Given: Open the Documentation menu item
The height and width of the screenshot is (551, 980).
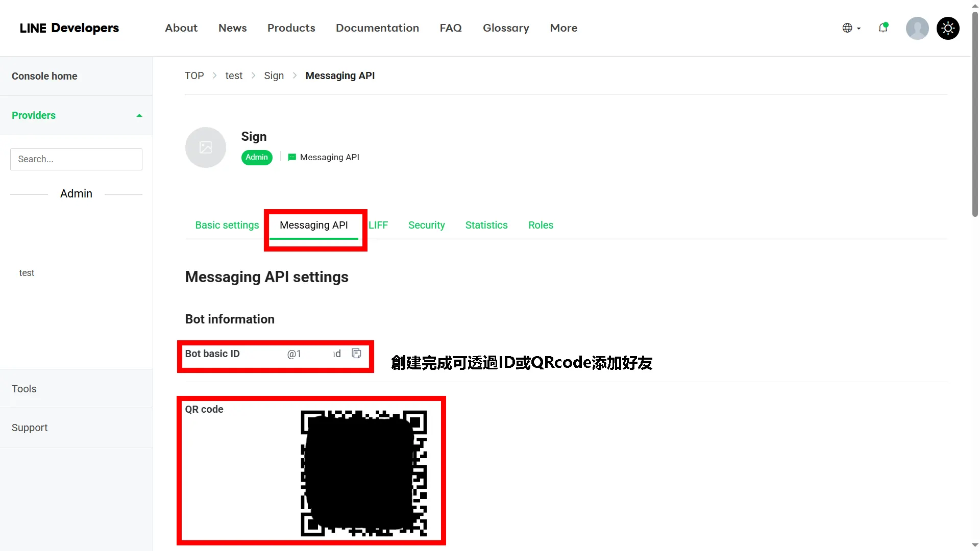Looking at the screenshot, I should click(x=377, y=28).
